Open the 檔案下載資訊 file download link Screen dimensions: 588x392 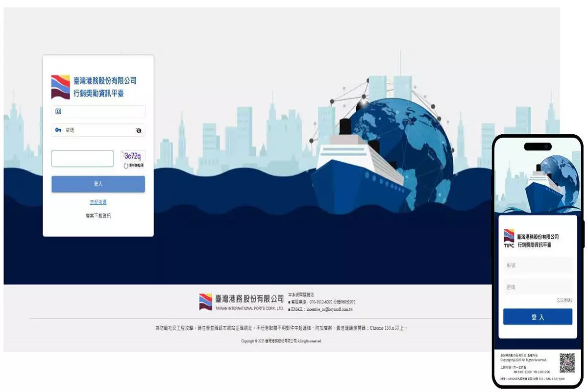98,216
